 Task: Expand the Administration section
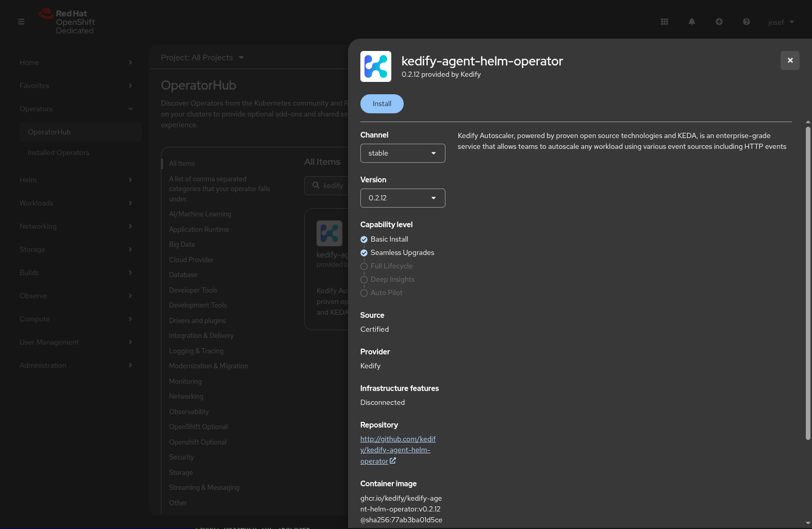click(x=76, y=365)
